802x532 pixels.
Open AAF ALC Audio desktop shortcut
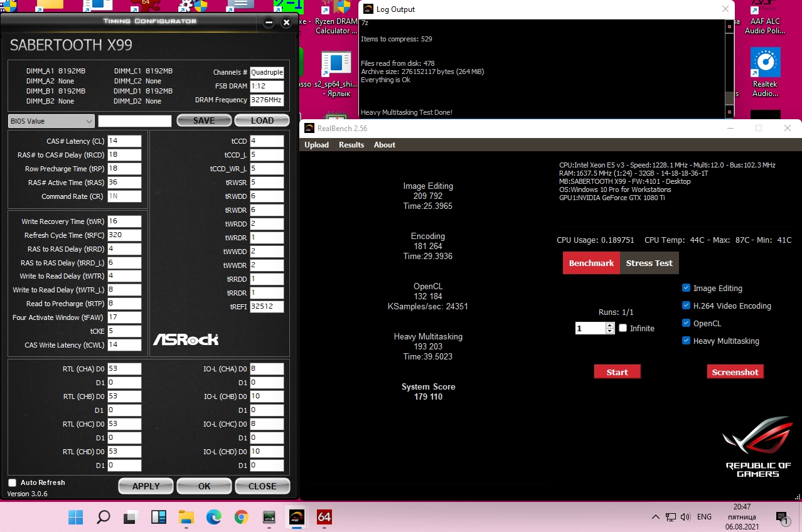pyautogui.click(x=766, y=18)
